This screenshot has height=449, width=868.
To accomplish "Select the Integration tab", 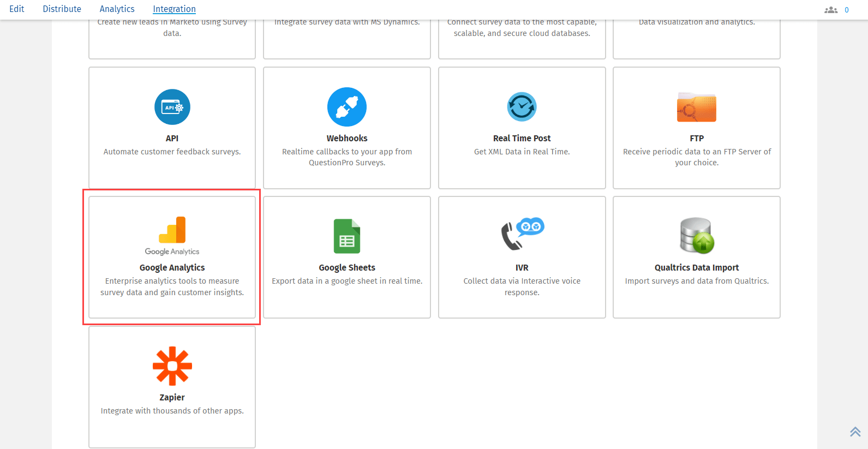I will click(x=174, y=9).
